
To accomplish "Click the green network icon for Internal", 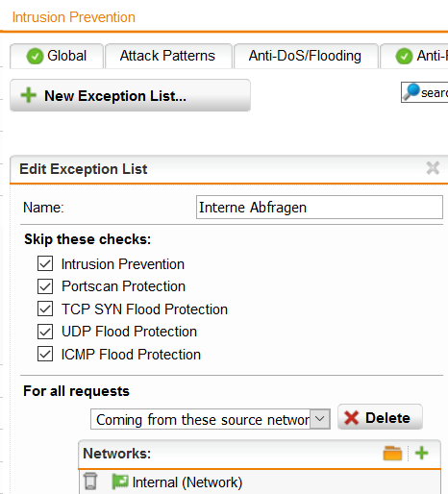I will click(x=120, y=482).
